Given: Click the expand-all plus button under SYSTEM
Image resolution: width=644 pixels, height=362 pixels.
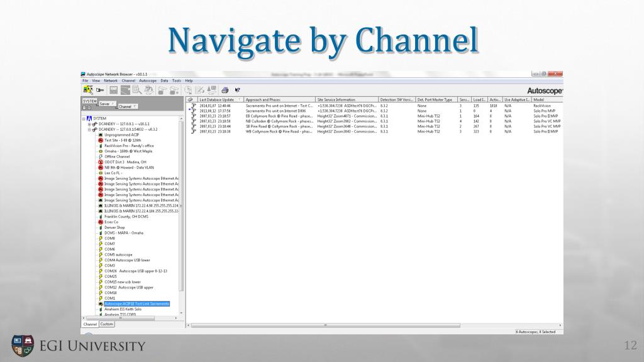Looking at the screenshot, I should click(x=89, y=107).
